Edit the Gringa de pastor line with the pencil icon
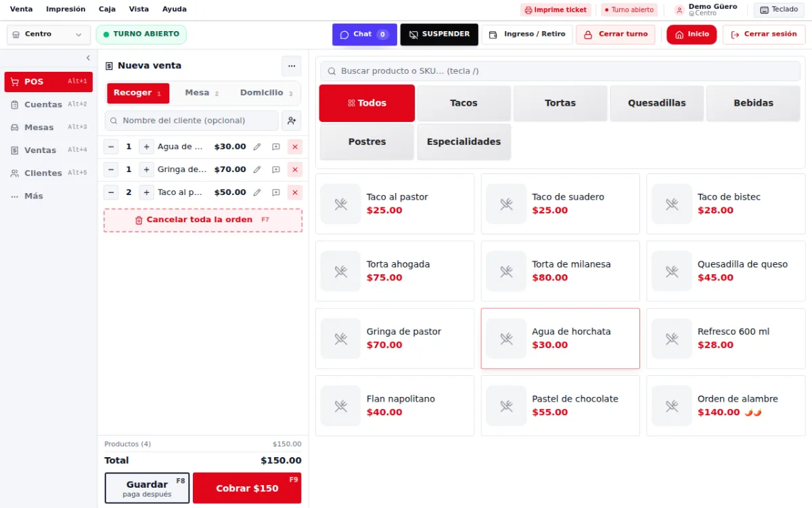812x508 pixels. [257, 169]
